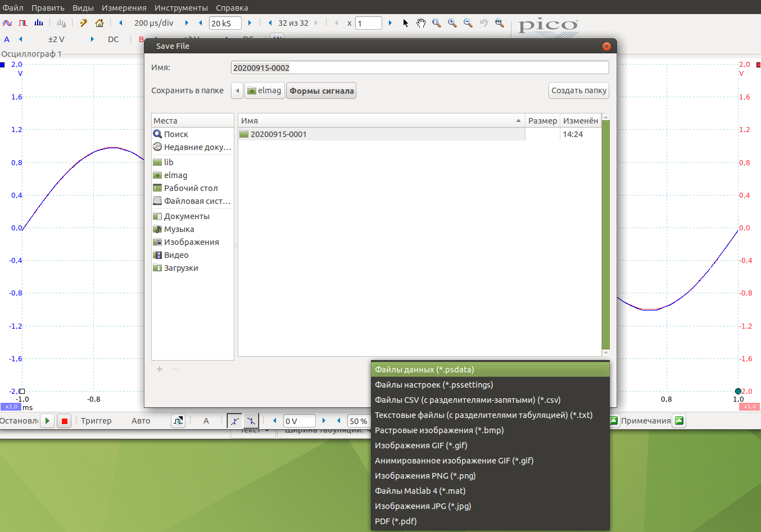The image size is (761, 532).
Task: Select persistence mode icon
Action: pos(23,23)
